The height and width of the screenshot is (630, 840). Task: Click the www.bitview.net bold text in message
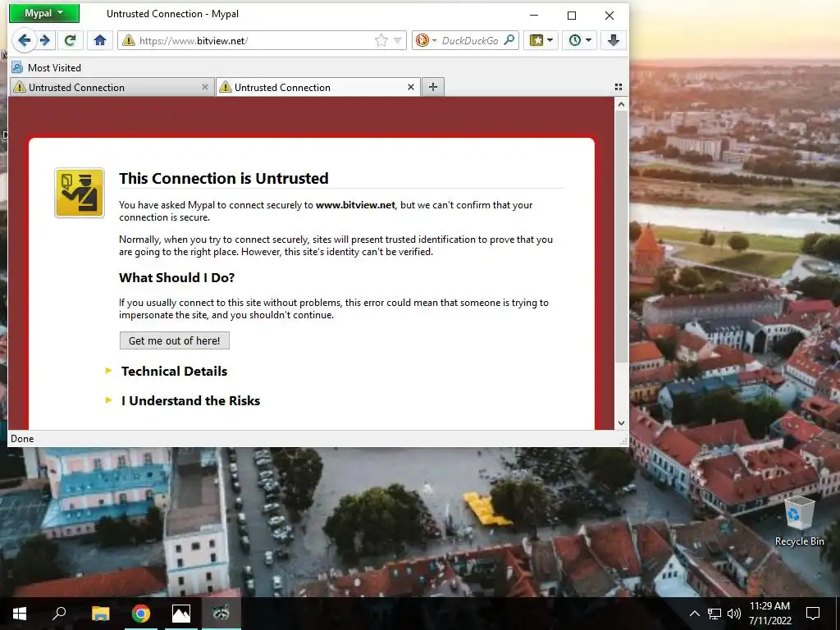click(355, 205)
